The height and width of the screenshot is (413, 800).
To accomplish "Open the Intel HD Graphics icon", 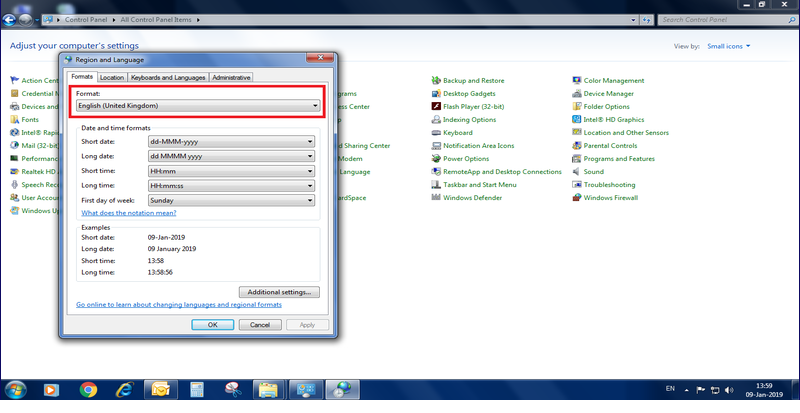I will click(x=577, y=119).
